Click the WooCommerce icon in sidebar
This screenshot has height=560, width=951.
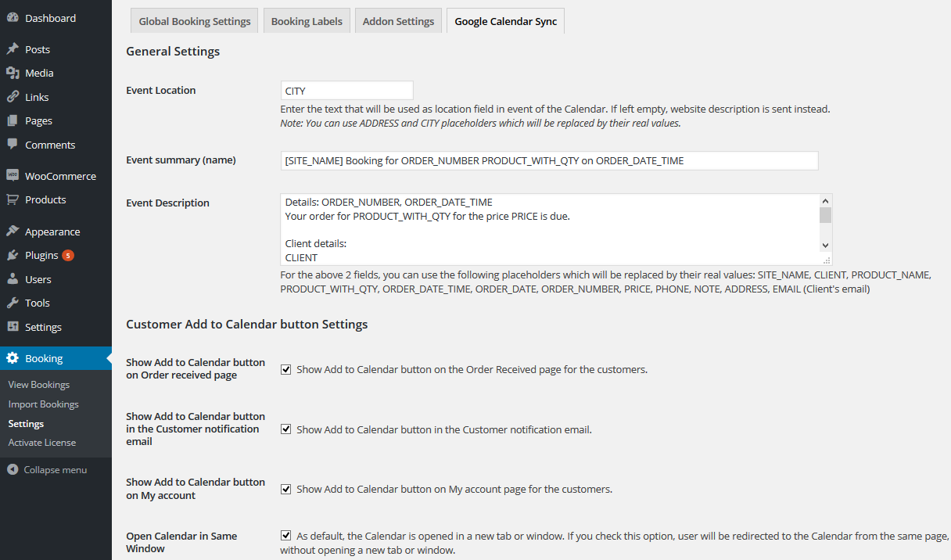point(13,176)
